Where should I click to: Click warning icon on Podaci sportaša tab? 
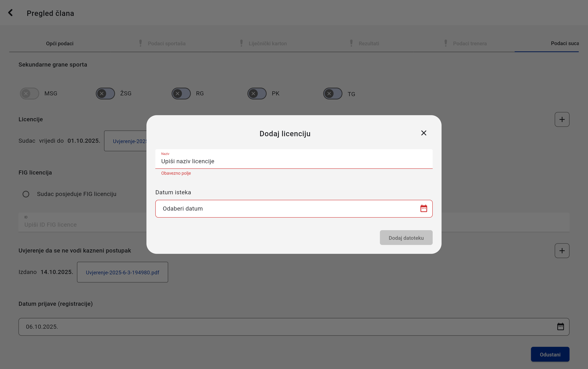click(x=140, y=43)
